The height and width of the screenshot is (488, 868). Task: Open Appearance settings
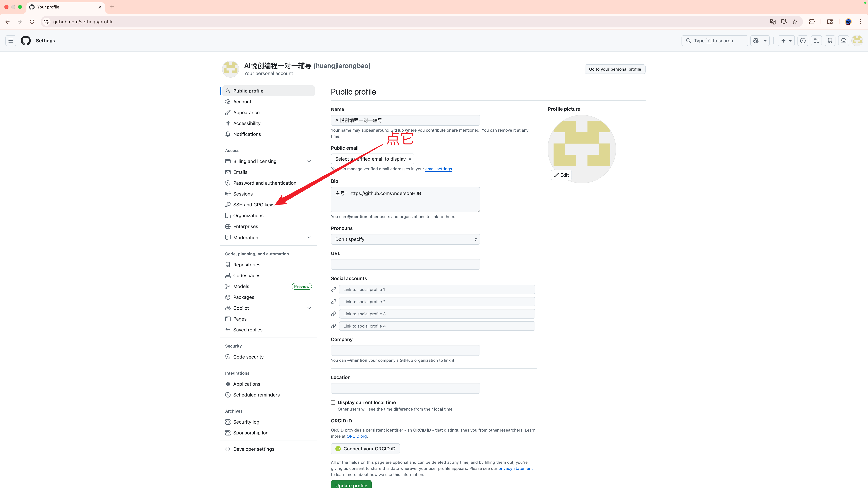(269, 113)
